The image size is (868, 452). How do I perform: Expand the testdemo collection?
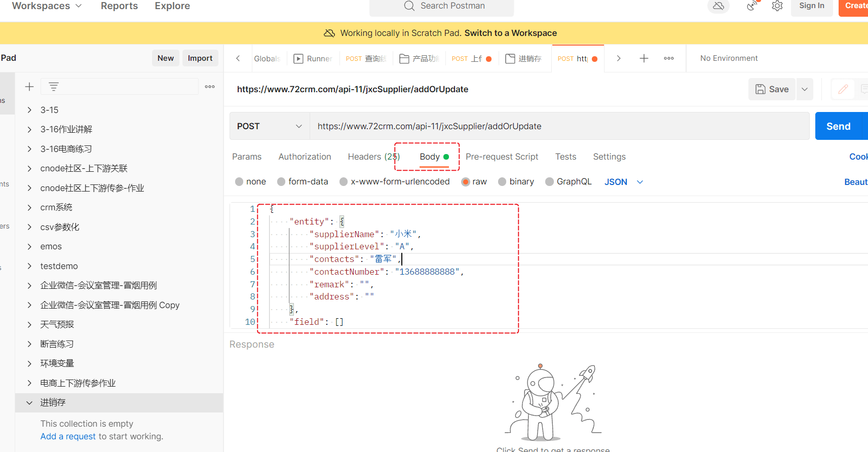(29, 266)
